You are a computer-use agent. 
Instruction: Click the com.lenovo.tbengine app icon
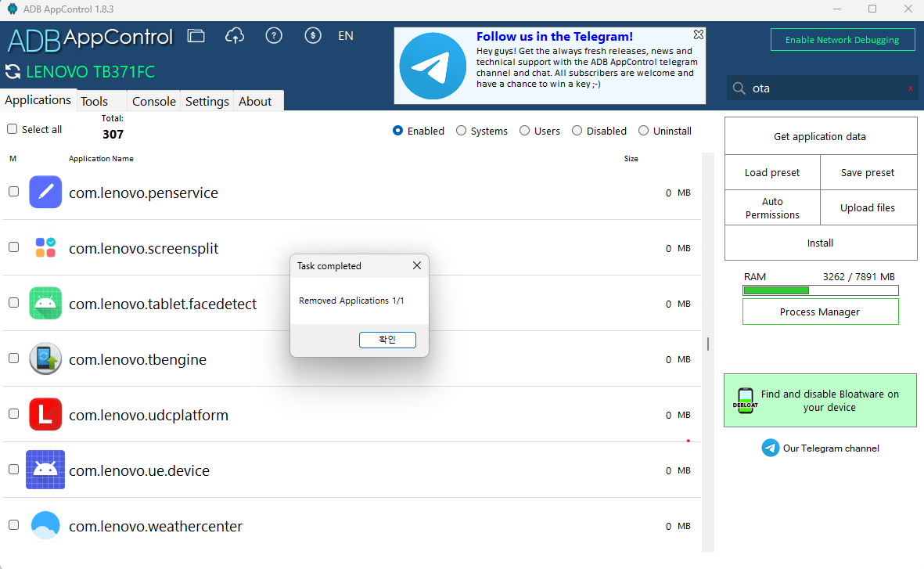(x=45, y=358)
